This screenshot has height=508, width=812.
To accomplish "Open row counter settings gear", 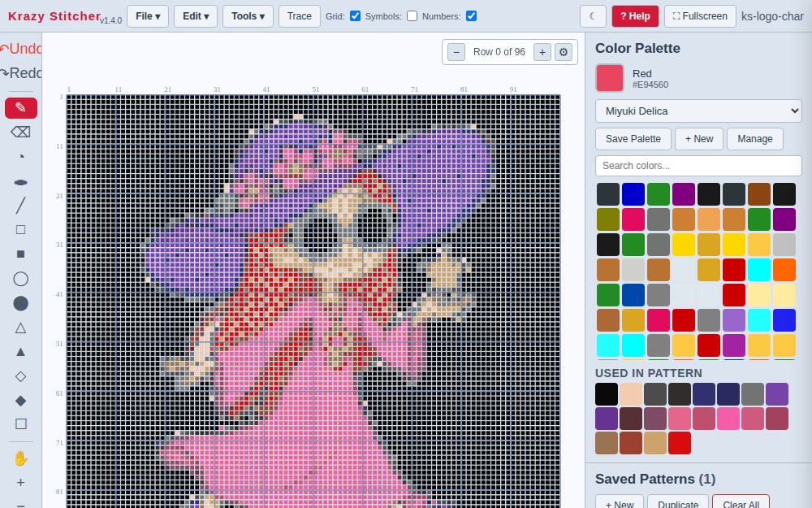I will pyautogui.click(x=564, y=52).
